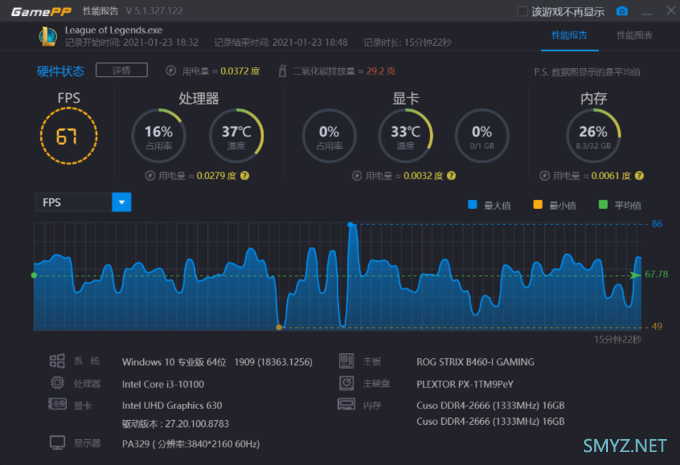Click the 49 minimum value label
Viewport: 680px width, 465px height.
pos(657,326)
